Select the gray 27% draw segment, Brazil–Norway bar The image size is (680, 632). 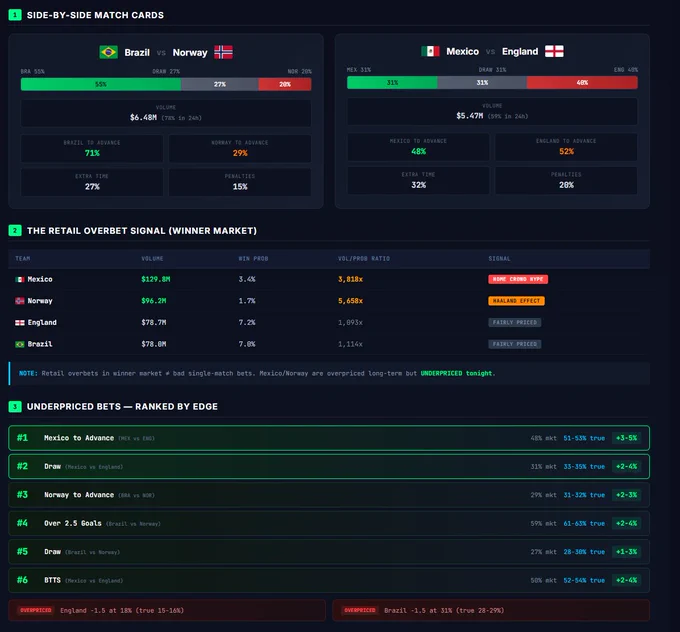(x=220, y=84)
